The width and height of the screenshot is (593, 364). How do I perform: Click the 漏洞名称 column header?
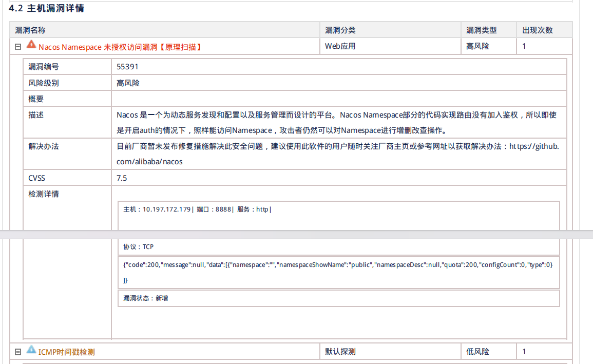30,30
